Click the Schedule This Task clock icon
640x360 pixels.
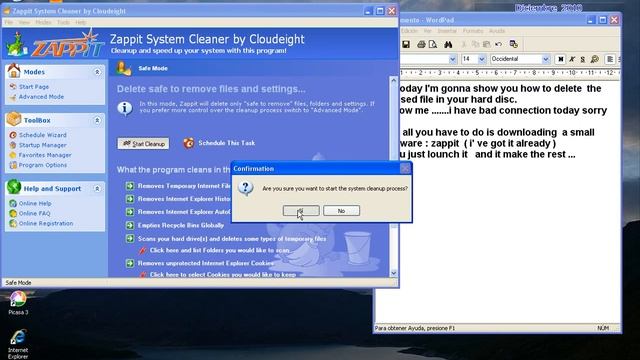click(189, 143)
